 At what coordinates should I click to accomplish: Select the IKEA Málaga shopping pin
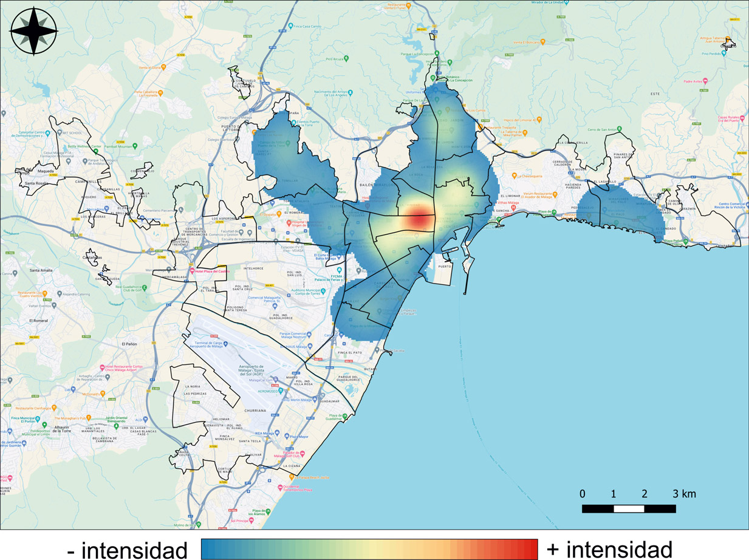pos(276,433)
